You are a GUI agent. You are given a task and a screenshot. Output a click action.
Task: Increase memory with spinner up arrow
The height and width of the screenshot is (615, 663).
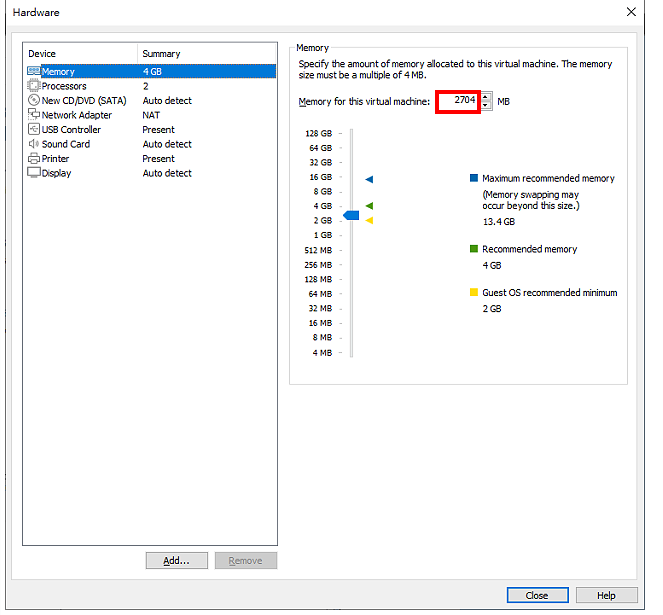486,97
